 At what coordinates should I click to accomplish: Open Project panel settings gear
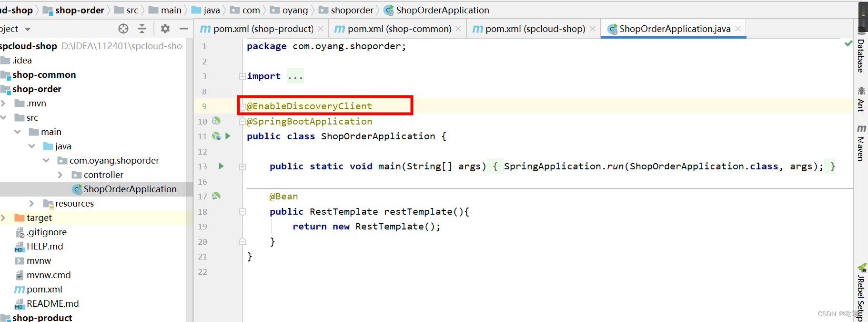pos(165,29)
